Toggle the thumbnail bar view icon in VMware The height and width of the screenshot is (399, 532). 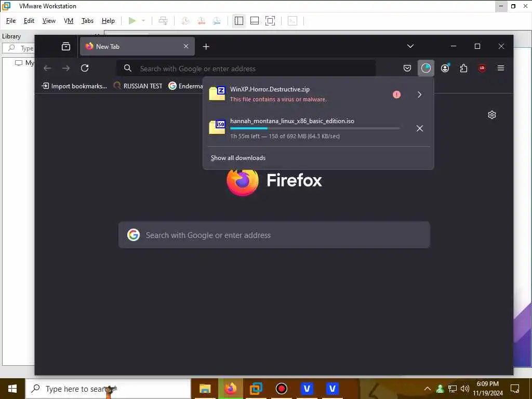tap(255, 21)
